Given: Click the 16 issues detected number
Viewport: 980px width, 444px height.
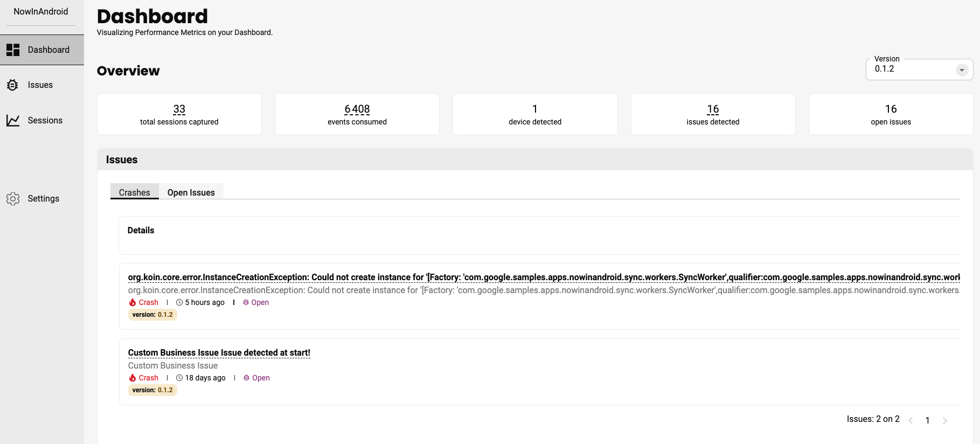Looking at the screenshot, I should [713, 109].
